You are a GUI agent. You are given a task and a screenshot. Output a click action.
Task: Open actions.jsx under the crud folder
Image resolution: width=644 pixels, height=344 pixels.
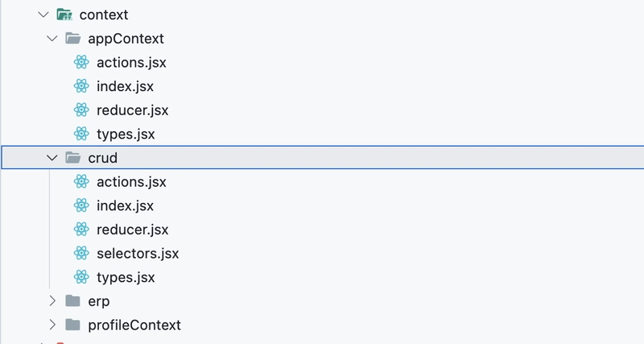pyautogui.click(x=131, y=182)
